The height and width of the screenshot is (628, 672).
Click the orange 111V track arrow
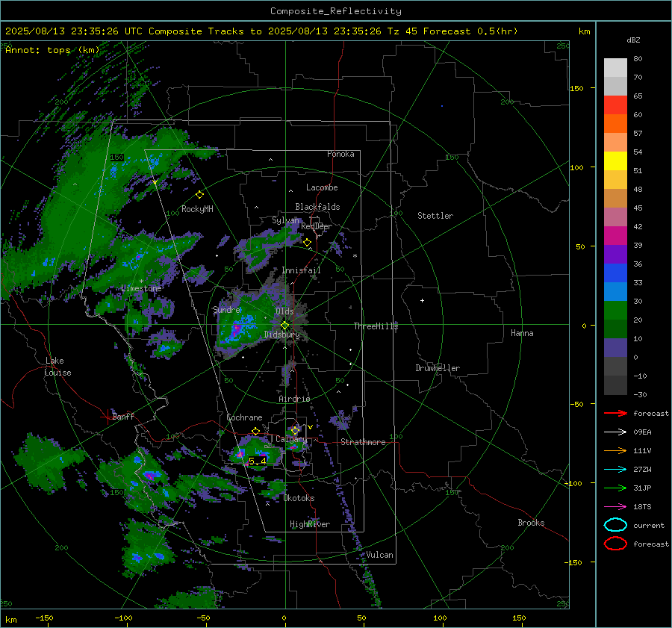point(615,450)
